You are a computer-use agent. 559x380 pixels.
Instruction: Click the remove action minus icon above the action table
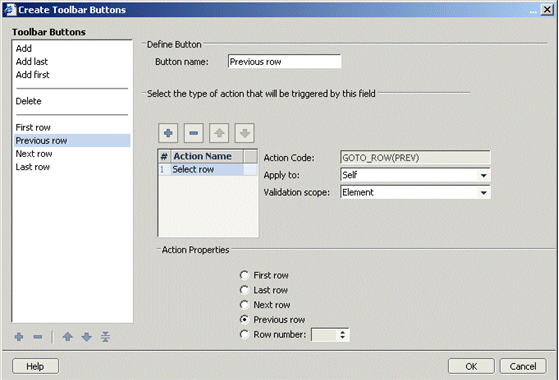(194, 133)
